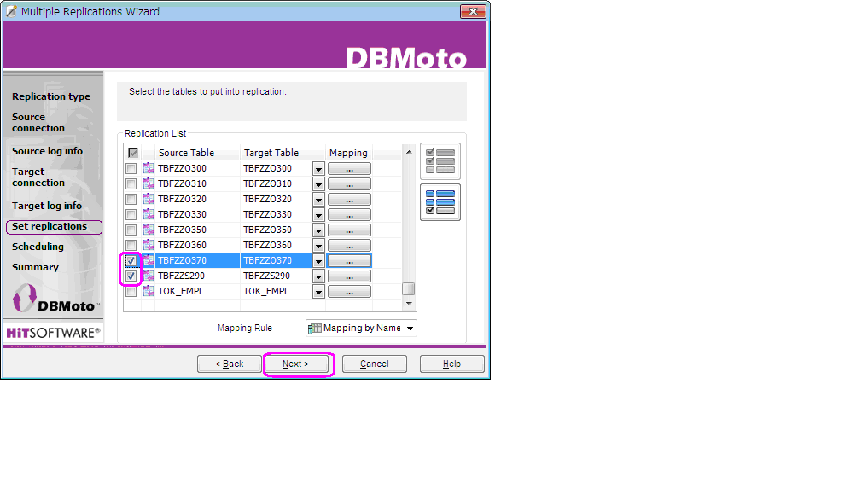The height and width of the screenshot is (477, 868).
Task: Click replication list scrollbar thumb
Action: [x=409, y=289]
